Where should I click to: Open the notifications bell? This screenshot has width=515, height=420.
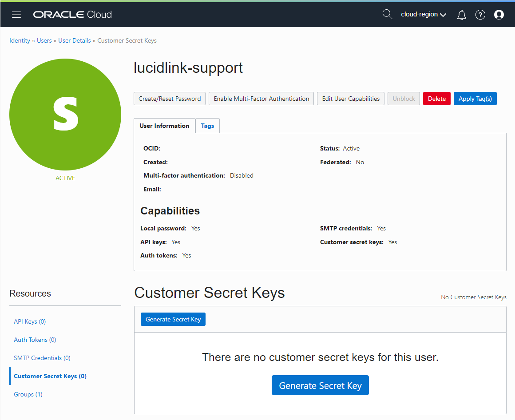[x=461, y=15]
